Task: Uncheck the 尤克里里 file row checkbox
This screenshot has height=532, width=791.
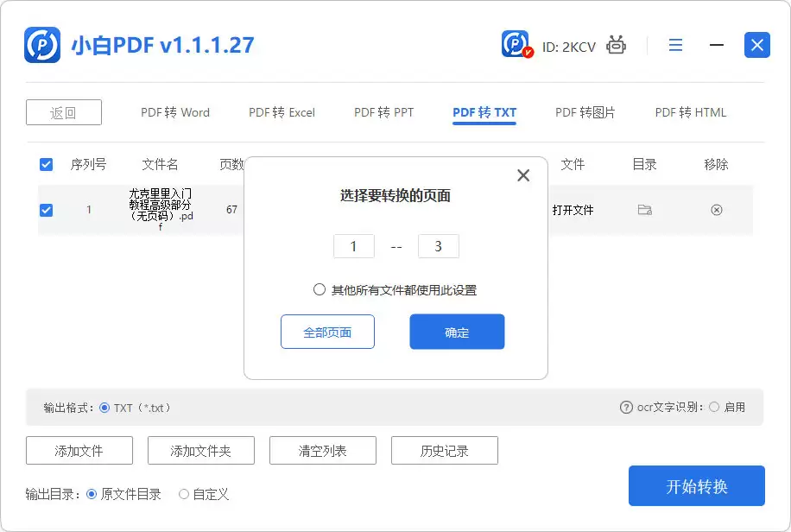Action: click(x=46, y=209)
